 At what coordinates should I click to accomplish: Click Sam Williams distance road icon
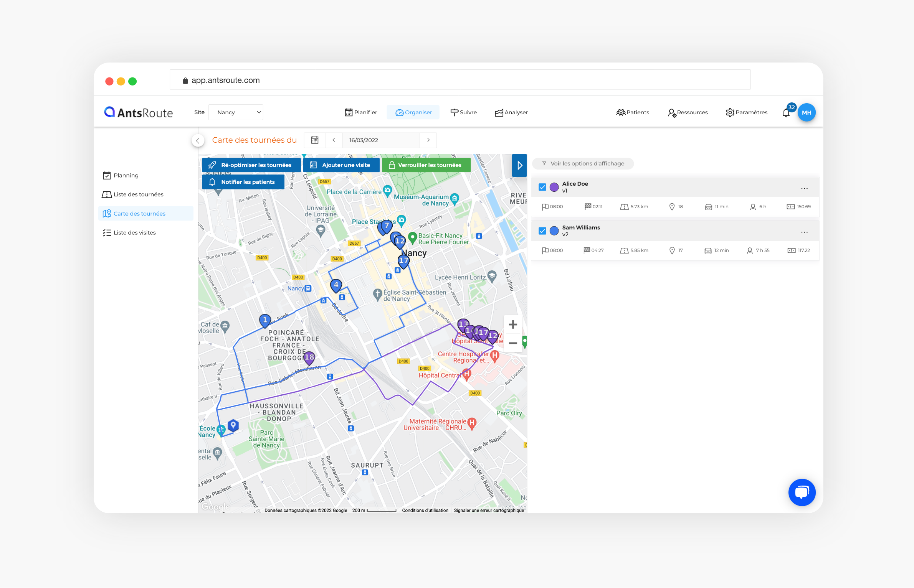click(x=624, y=250)
